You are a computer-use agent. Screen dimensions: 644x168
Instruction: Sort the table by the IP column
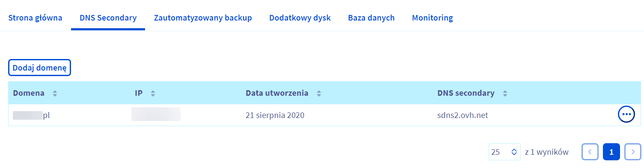pos(153,94)
